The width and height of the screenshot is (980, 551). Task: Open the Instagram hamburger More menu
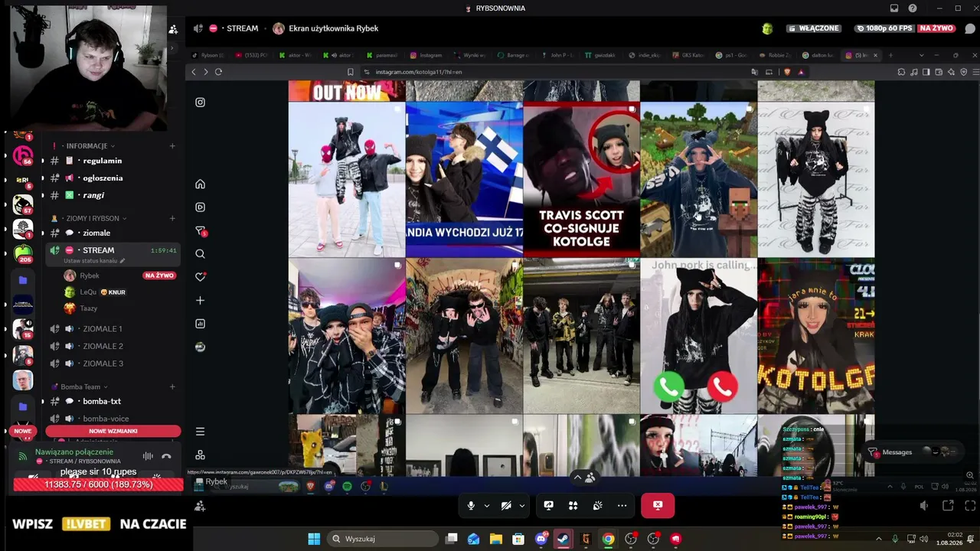click(200, 432)
